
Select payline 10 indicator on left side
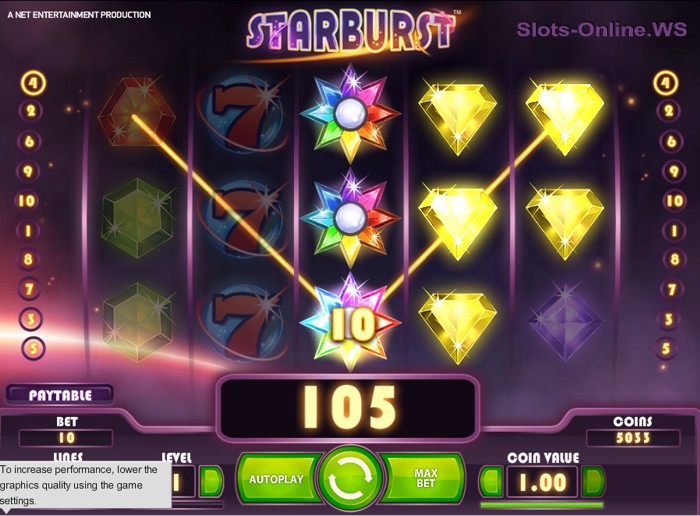[27, 201]
